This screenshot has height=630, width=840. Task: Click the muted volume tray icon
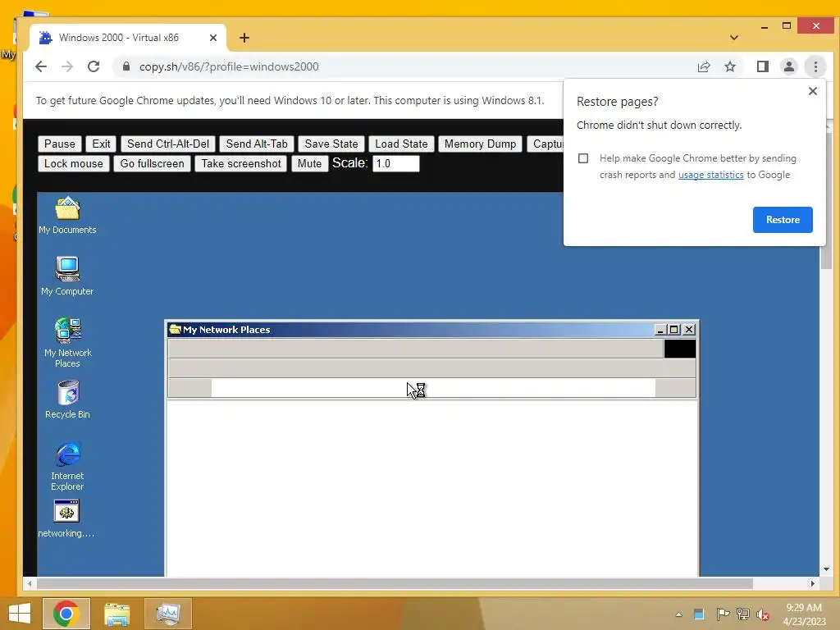(x=763, y=614)
